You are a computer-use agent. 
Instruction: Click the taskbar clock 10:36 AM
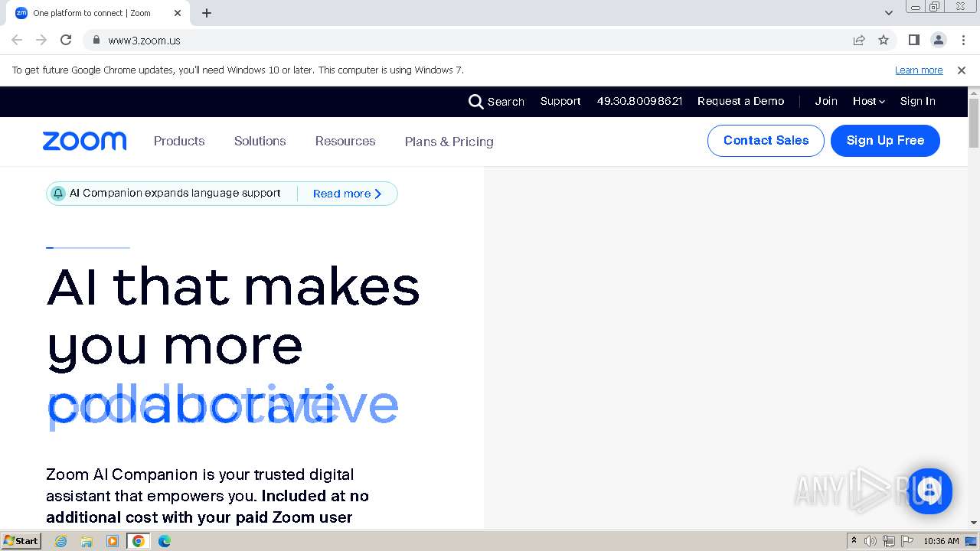point(941,541)
